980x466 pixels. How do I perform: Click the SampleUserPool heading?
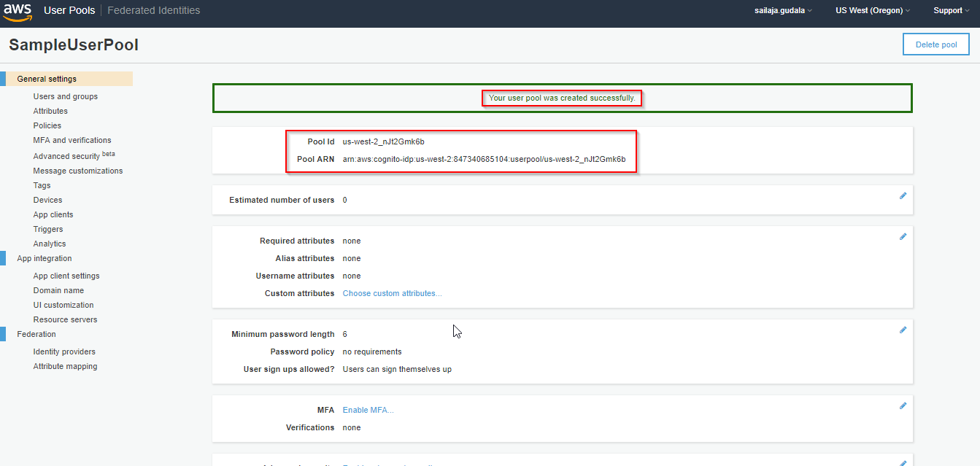pos(74,45)
